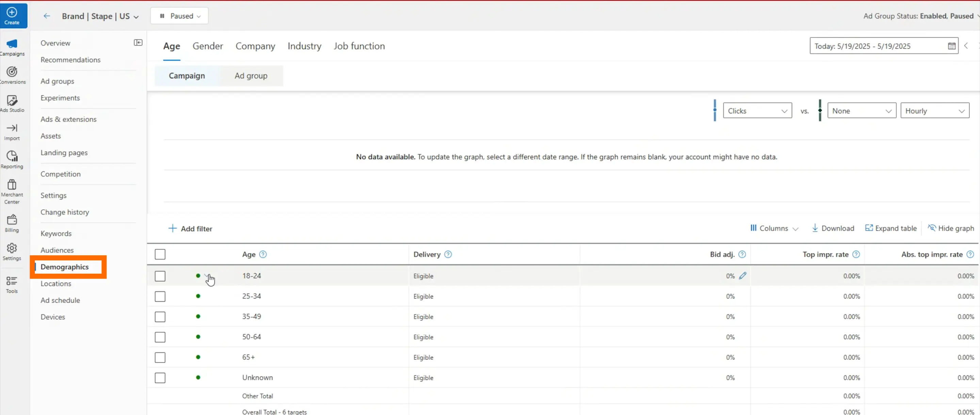Tick the checkbox for 25-34 row

coord(160,296)
